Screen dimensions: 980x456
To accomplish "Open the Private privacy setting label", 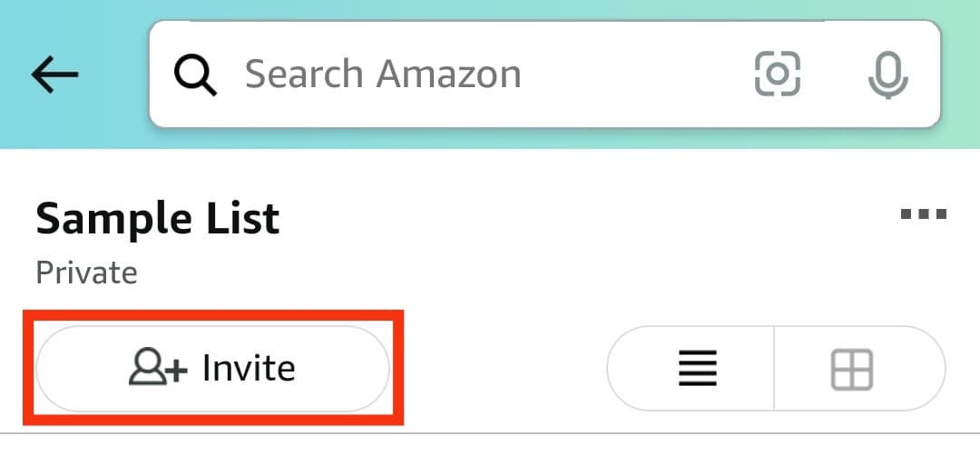I will click(x=86, y=273).
